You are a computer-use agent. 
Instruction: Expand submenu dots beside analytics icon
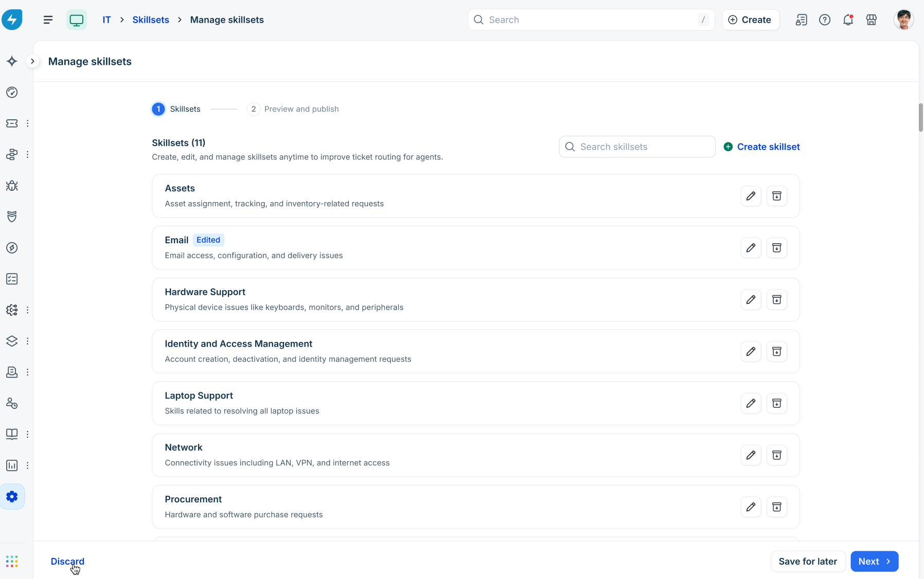tap(27, 465)
